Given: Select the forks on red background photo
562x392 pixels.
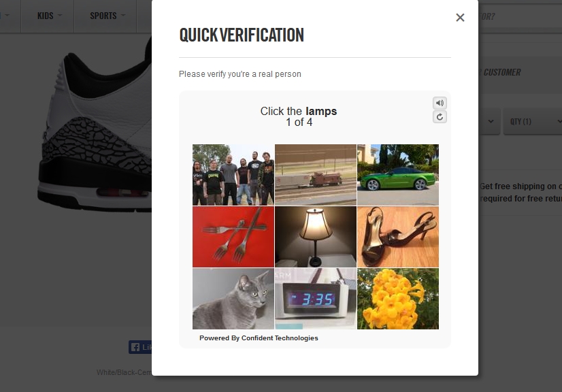Looking at the screenshot, I should tap(233, 237).
